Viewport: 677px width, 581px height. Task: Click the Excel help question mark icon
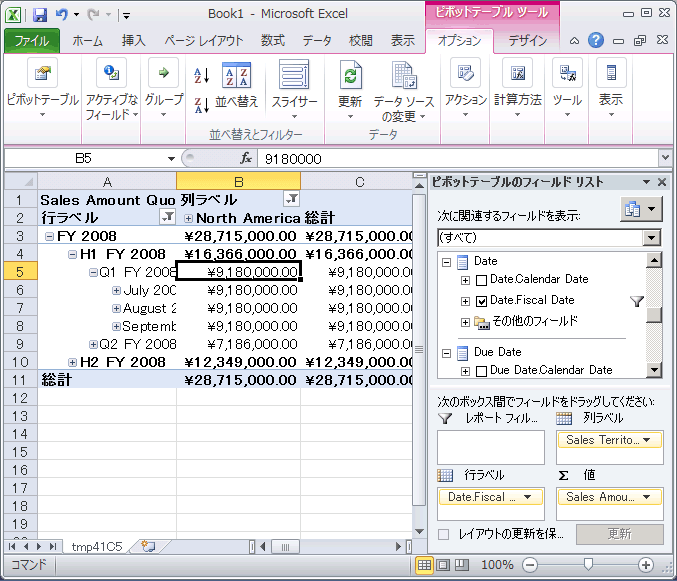coord(596,41)
